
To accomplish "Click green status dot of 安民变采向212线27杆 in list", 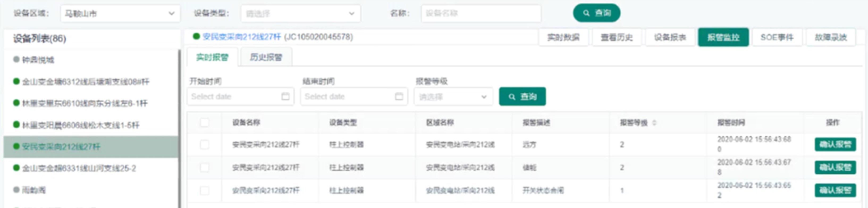I will pos(16,146).
